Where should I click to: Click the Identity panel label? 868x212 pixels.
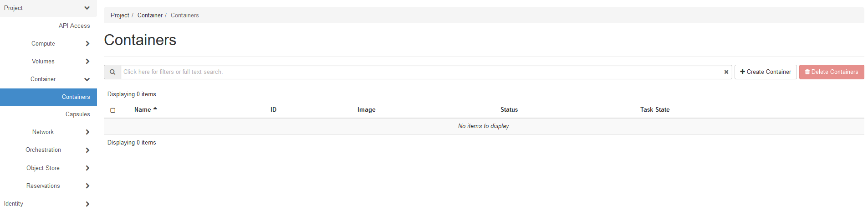pyautogui.click(x=14, y=204)
